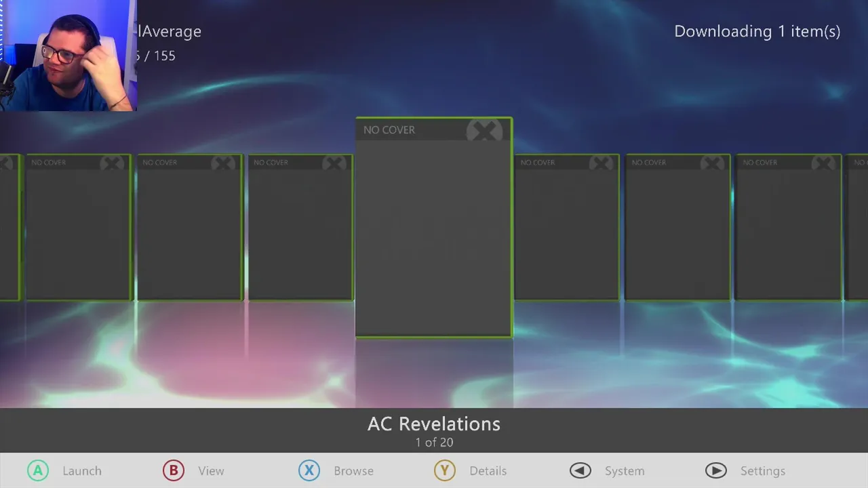Click the red B button icon

coord(174,470)
